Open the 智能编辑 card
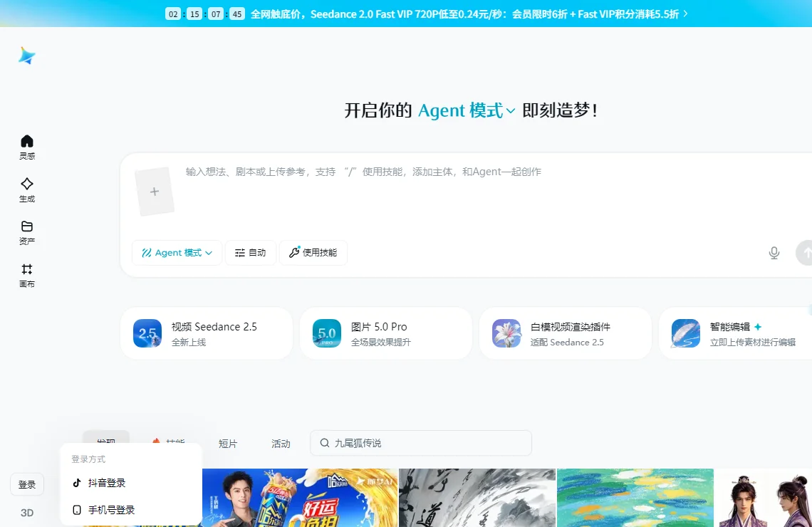Screen dimensions: 812x527 point(735,333)
